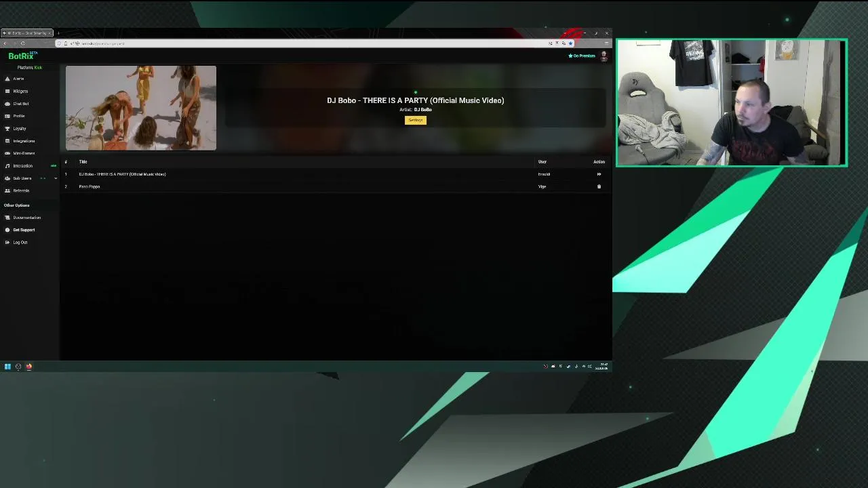Viewport: 868px width, 488px height.
Task: Click the Log Out label
Action: point(20,242)
